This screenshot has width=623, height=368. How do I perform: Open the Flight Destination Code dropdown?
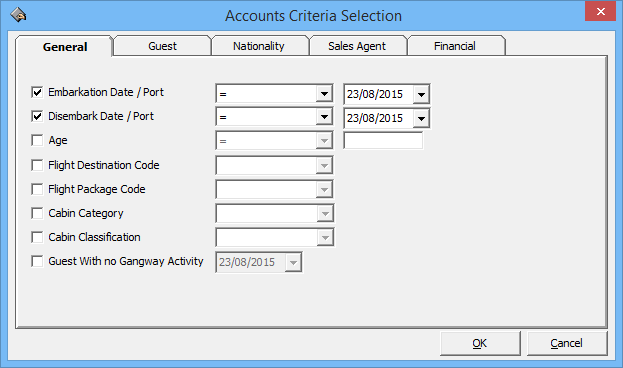point(324,166)
